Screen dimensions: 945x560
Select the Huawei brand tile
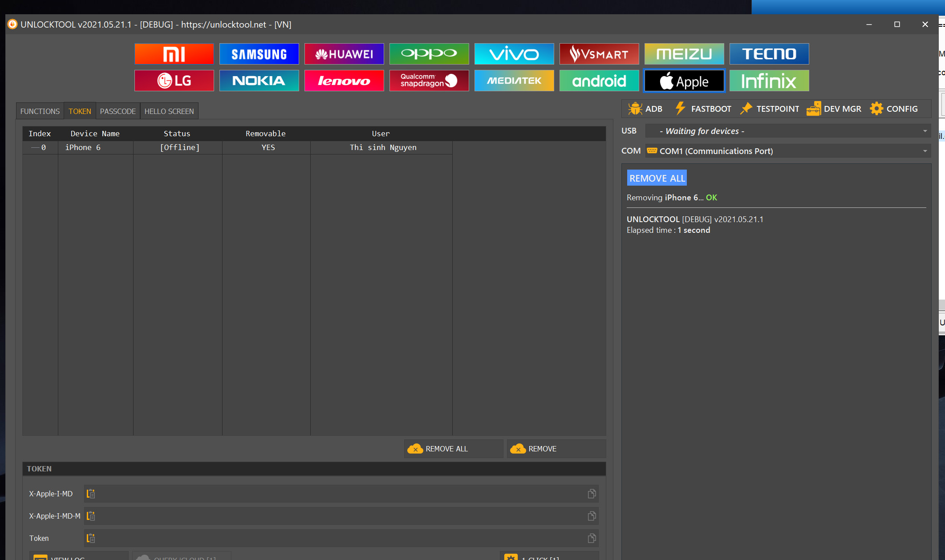point(344,54)
